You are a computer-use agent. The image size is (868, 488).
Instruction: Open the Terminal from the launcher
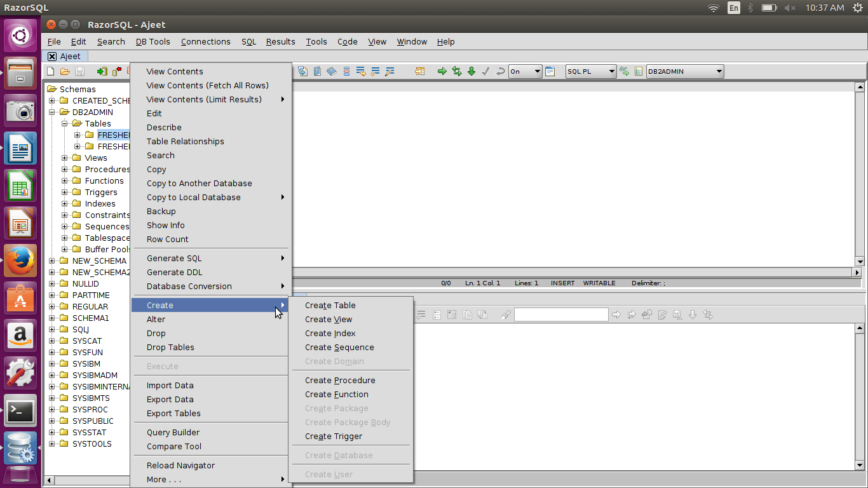coord(20,411)
